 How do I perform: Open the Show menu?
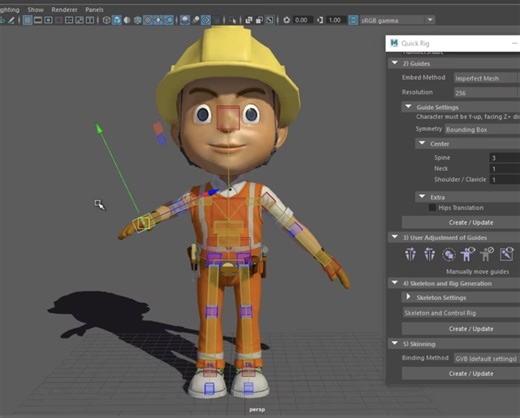tap(35, 10)
